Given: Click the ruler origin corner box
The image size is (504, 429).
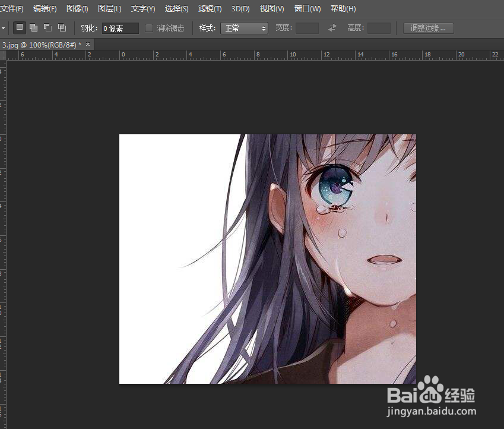Looking at the screenshot, I should [3, 55].
